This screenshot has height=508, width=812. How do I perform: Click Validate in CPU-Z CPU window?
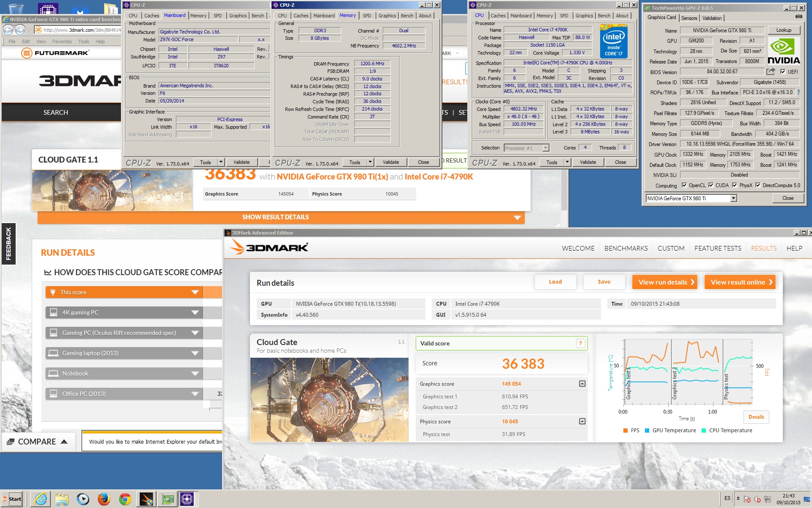(x=588, y=162)
